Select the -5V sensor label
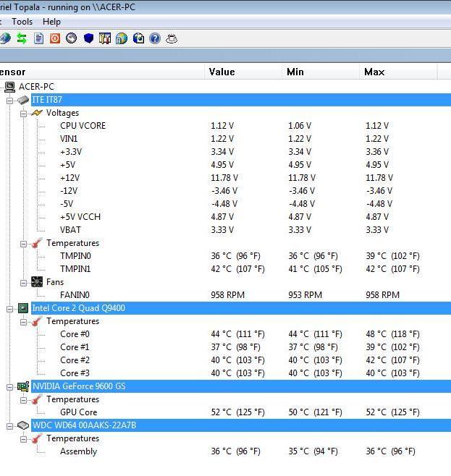This screenshot has height=476, width=451. click(67, 204)
